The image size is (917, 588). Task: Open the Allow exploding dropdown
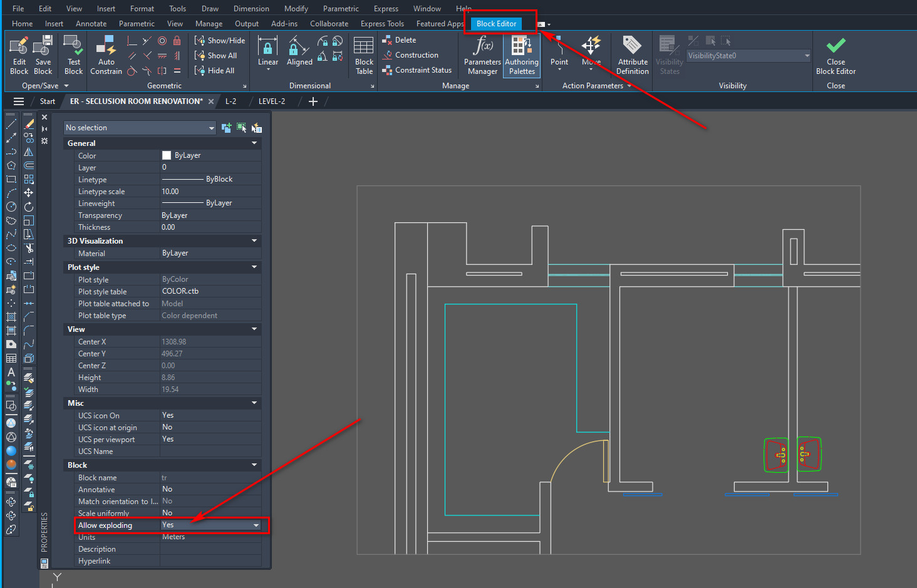[x=256, y=525]
